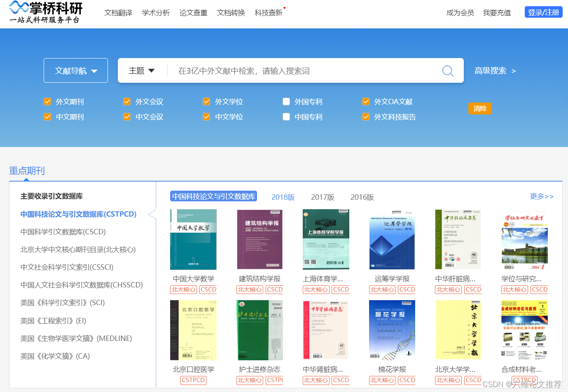Open the 中华肝脏病杂志 journal cover
568x392 pixels.
click(x=458, y=239)
